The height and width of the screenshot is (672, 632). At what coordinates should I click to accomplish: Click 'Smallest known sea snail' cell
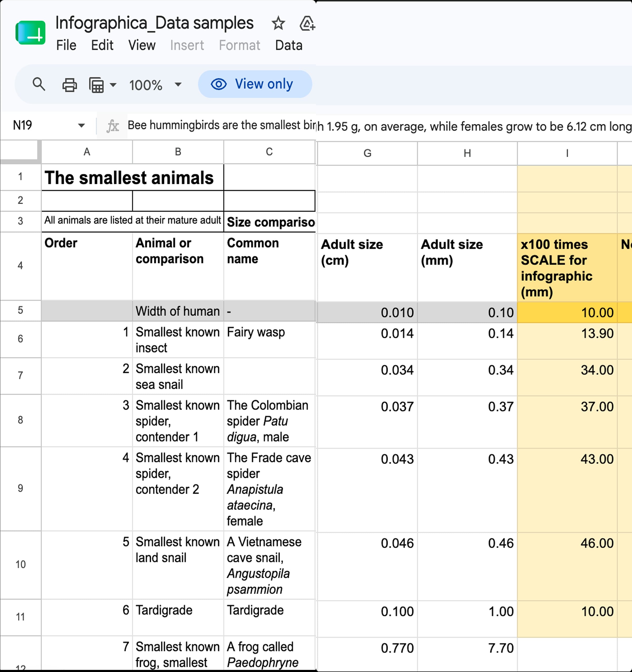tap(178, 376)
